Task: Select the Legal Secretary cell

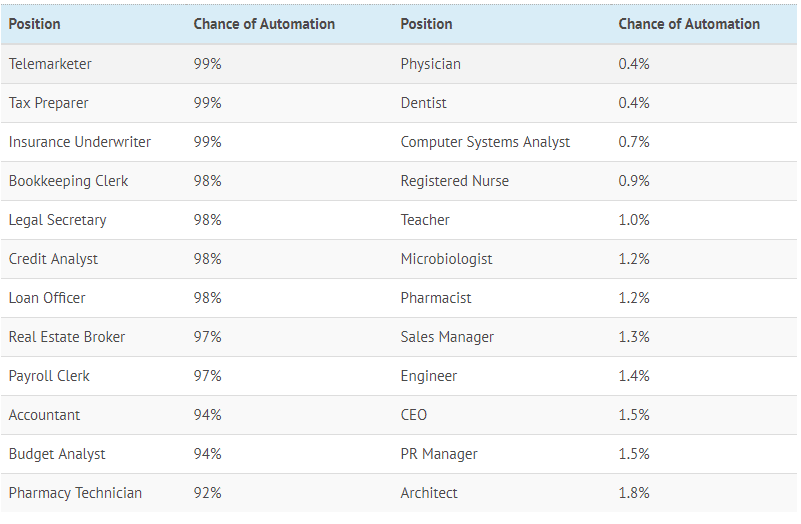Action: click(58, 220)
